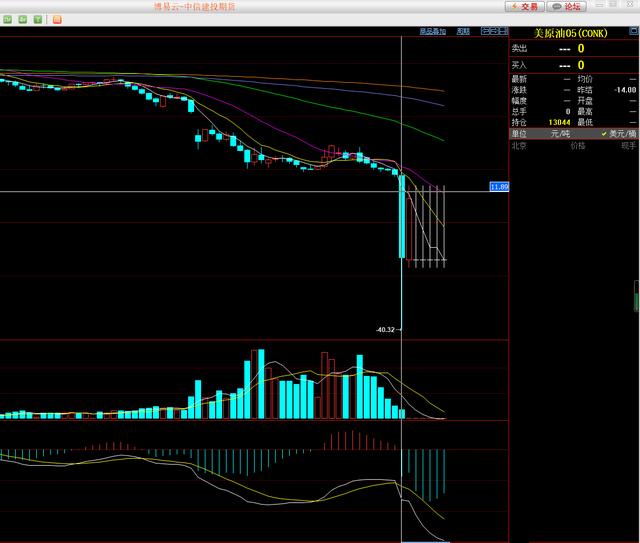Screen dimensions: 640x543
Task: Open the 交易 trading button
Action: pos(524,7)
